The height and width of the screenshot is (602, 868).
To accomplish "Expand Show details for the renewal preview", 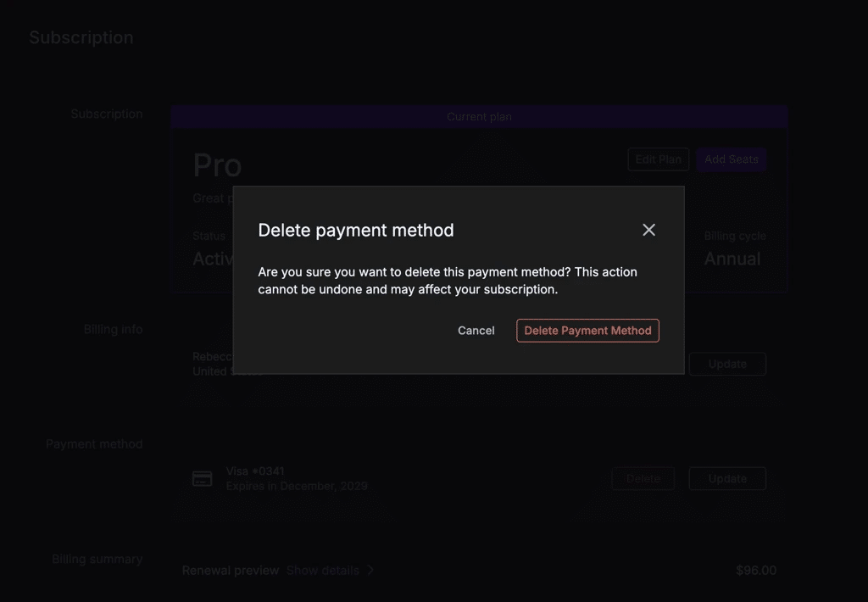I will pyautogui.click(x=322, y=570).
